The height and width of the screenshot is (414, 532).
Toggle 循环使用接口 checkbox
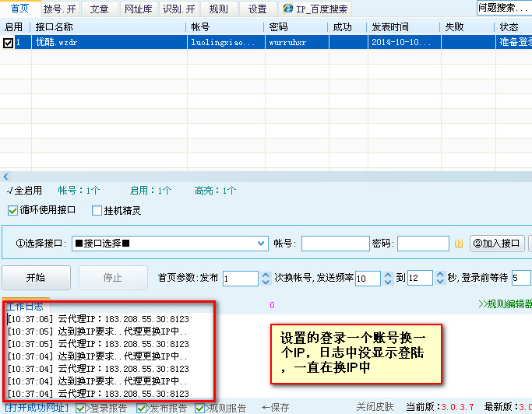12,210
